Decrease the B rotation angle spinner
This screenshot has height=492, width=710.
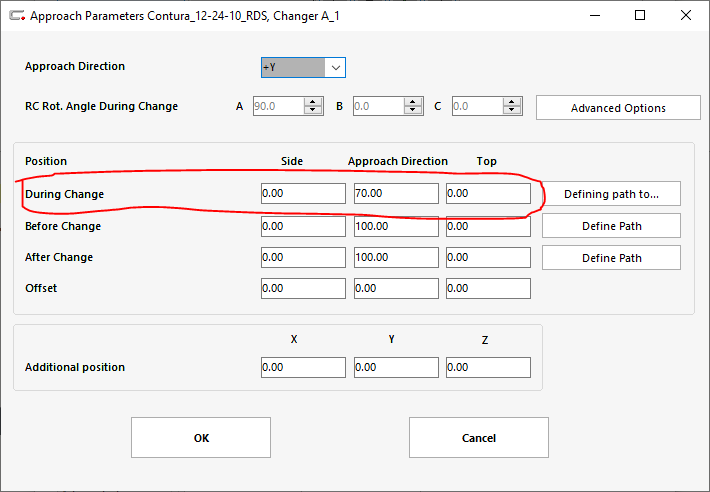click(x=415, y=111)
